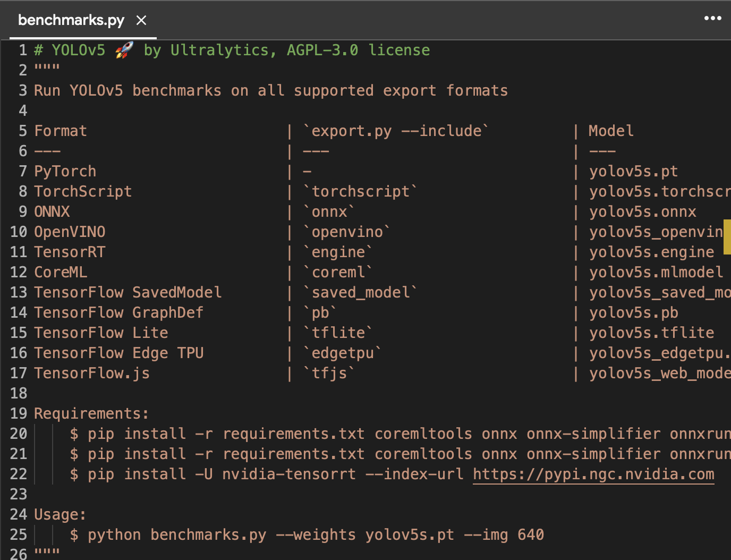Click 'CoreML' on line 12
Screen dimensions: 731x560
[x=61, y=272]
